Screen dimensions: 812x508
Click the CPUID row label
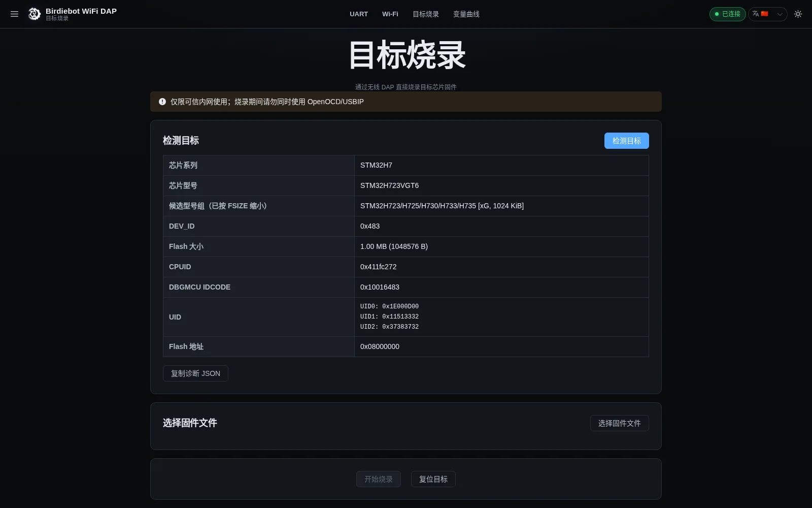click(x=180, y=267)
